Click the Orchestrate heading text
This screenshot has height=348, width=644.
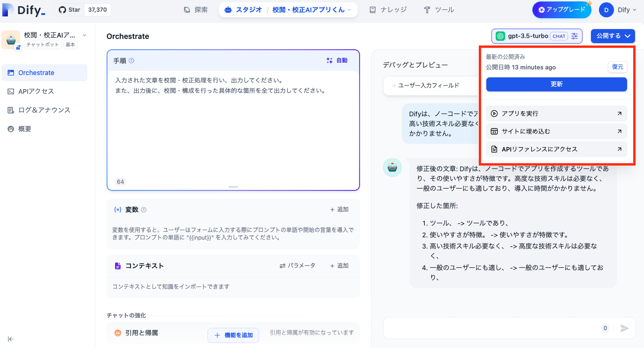click(x=128, y=36)
